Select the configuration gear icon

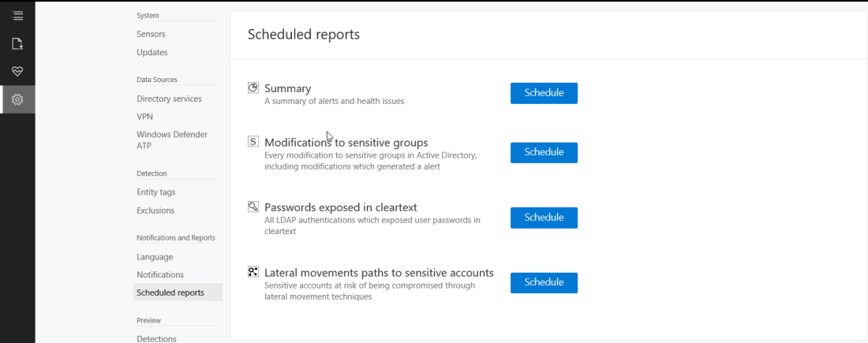tap(17, 99)
